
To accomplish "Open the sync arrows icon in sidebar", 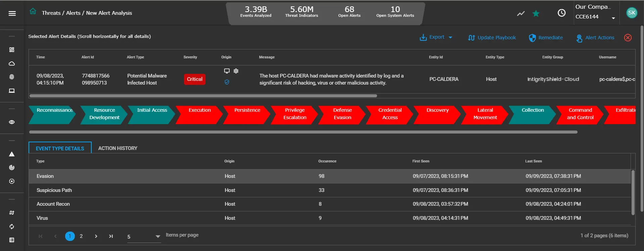I will pos(12,227).
